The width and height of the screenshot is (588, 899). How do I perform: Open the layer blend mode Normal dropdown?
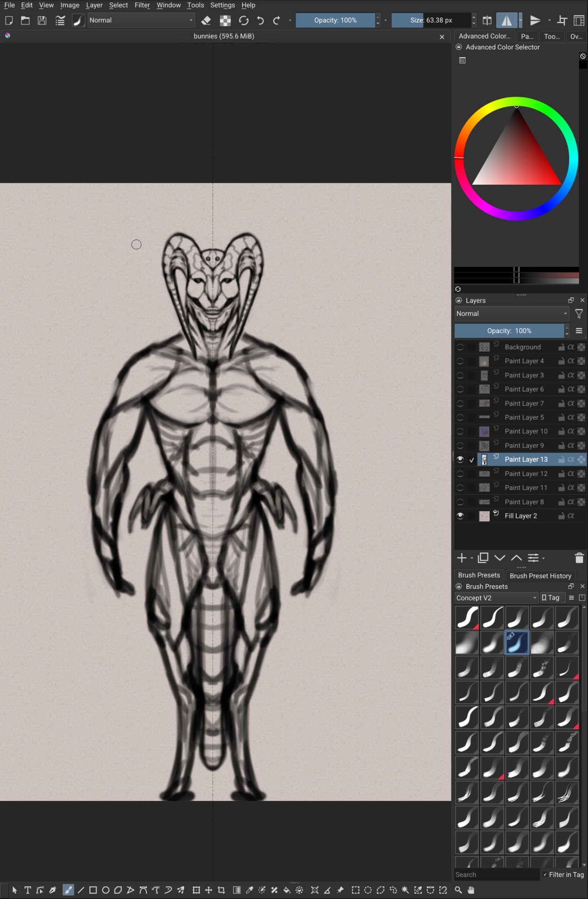point(511,314)
